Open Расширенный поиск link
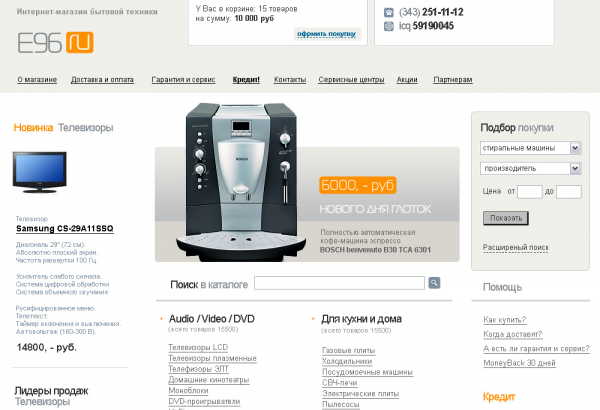The height and width of the screenshot is (410, 600). click(515, 247)
